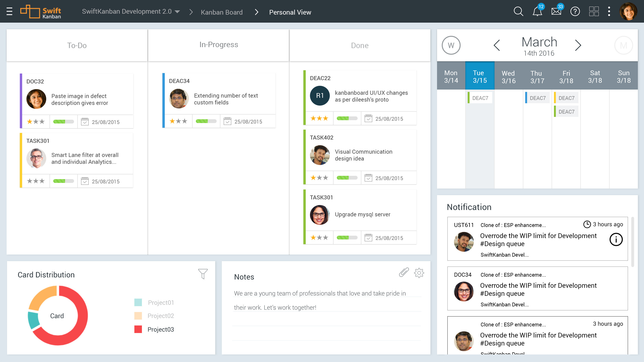Click the DOC32 card progress bar
Screen dimensions: 644x362
pyautogui.click(x=63, y=122)
